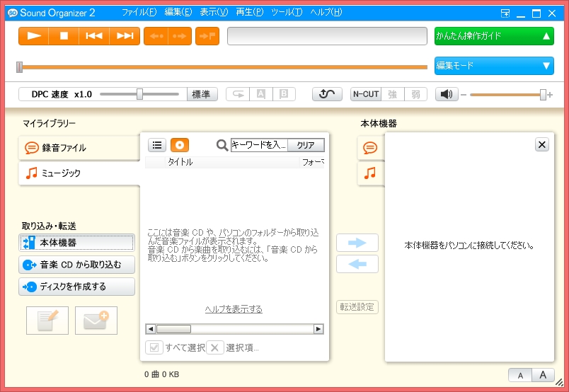Transfer to device with right arrow
Screen dimensions: 569x392
pyautogui.click(x=357, y=243)
